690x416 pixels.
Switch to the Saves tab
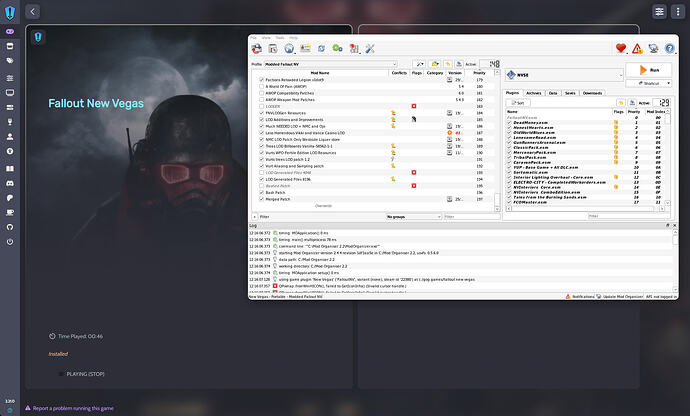[x=570, y=93]
